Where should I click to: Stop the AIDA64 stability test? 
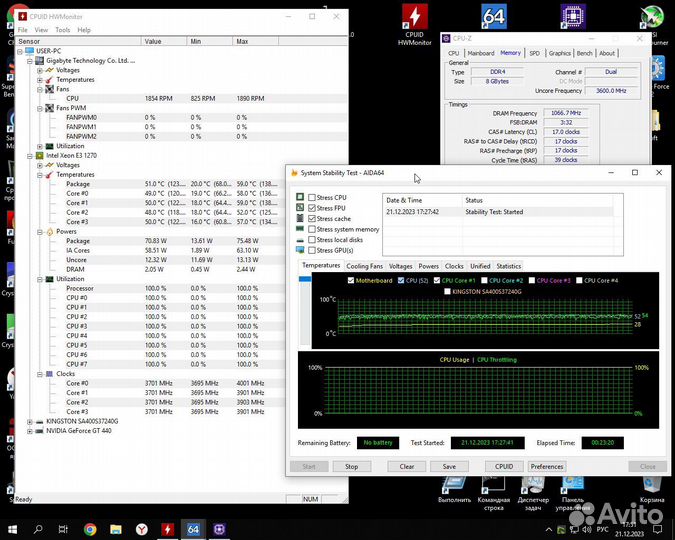pos(352,466)
